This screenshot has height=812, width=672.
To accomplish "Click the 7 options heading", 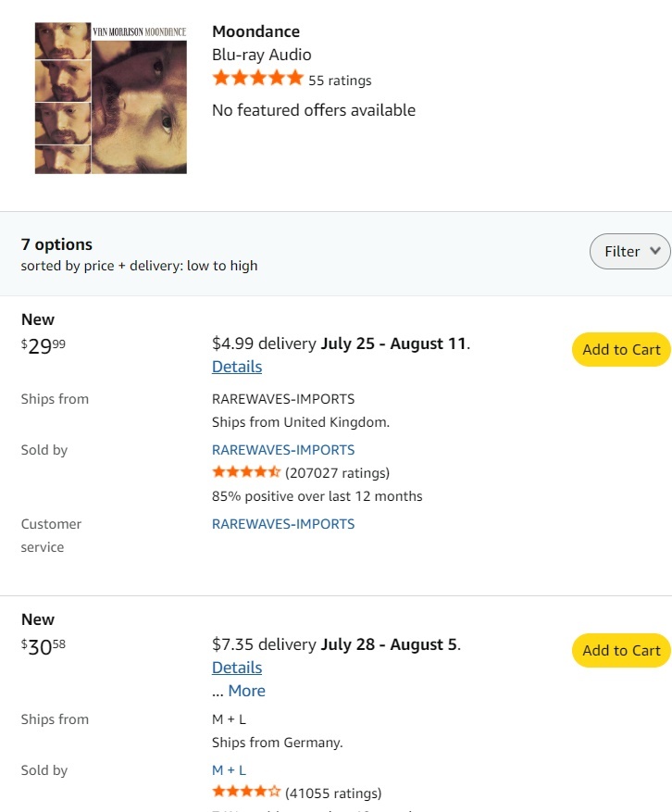I will 56,244.
